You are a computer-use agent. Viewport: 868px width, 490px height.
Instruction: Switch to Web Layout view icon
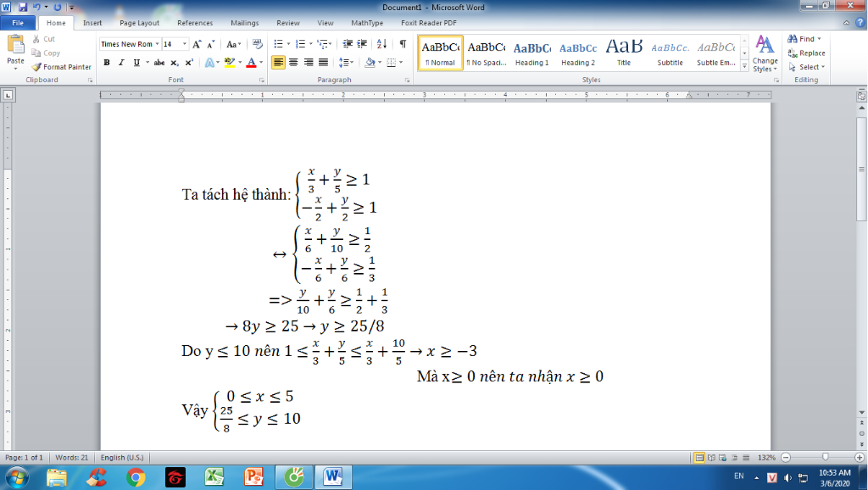(723, 458)
